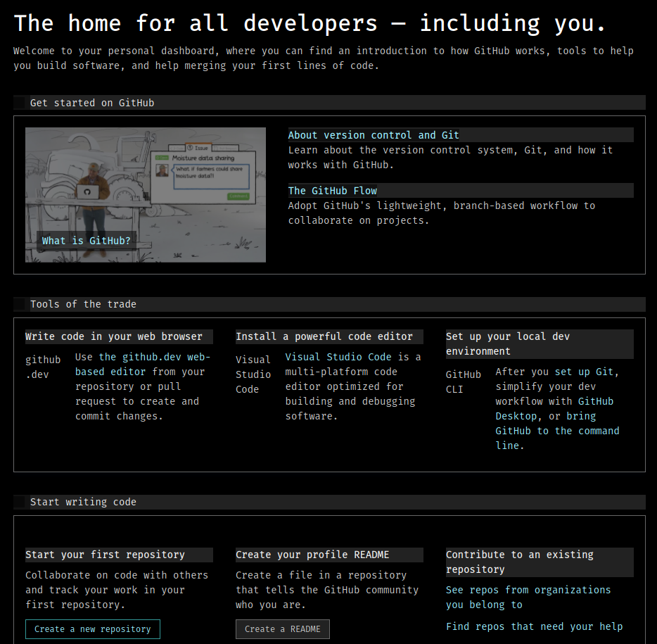Open The GitHub Flow link
This screenshot has height=644, width=657.
(x=332, y=191)
